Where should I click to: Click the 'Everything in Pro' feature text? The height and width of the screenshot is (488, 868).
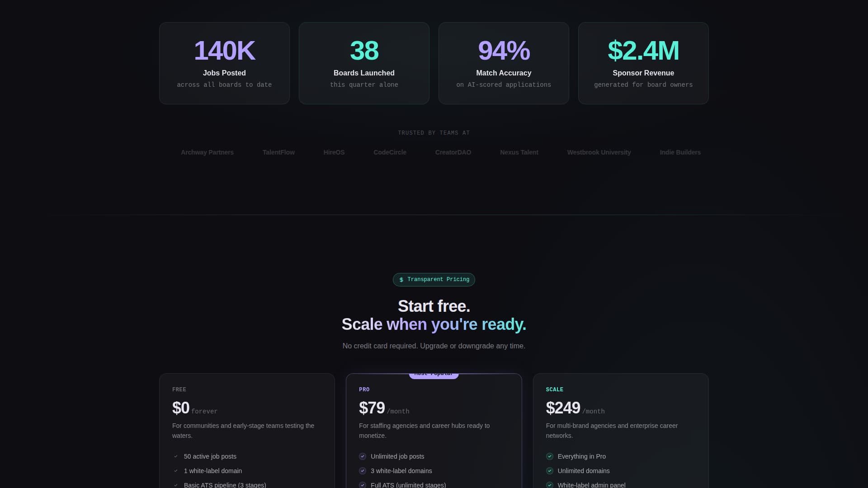point(582,456)
